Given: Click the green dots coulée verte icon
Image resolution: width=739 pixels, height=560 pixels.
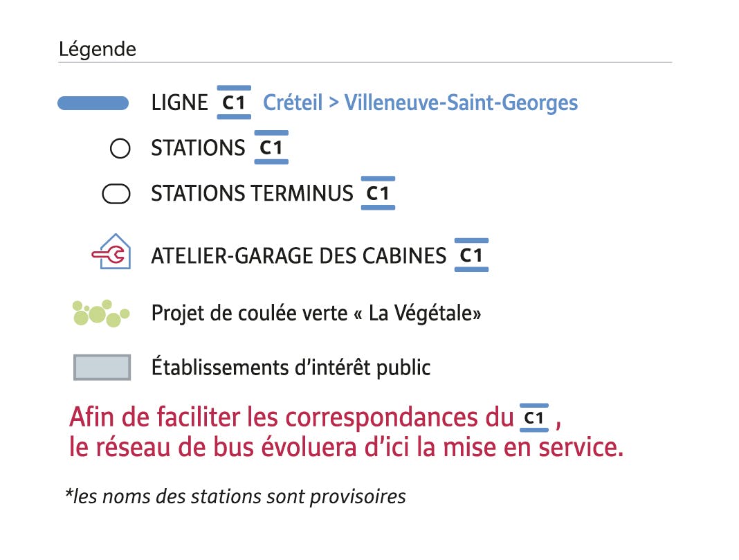Looking at the screenshot, I should 101,313.
